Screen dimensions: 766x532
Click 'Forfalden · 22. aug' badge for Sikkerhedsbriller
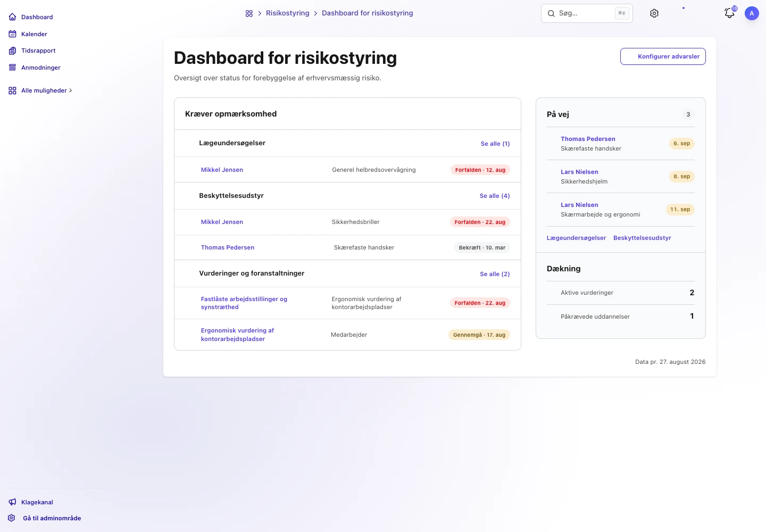tap(480, 222)
